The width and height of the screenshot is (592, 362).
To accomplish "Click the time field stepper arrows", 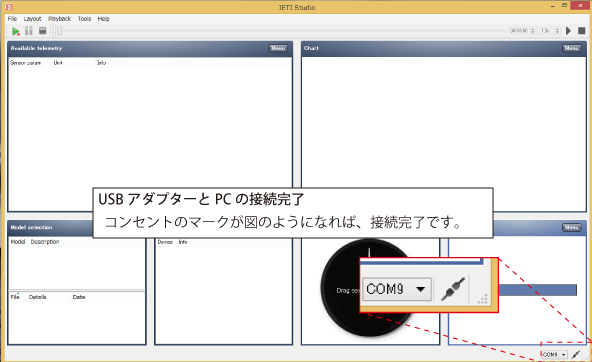I will click(533, 31).
